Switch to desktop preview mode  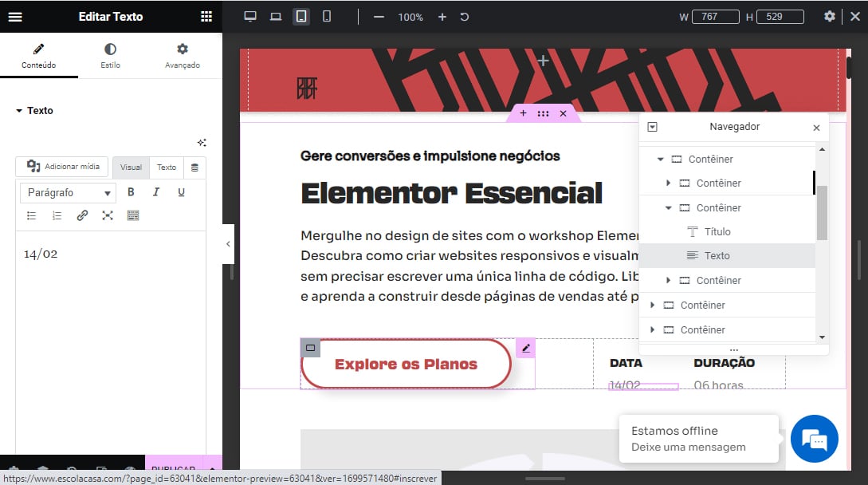click(x=250, y=17)
